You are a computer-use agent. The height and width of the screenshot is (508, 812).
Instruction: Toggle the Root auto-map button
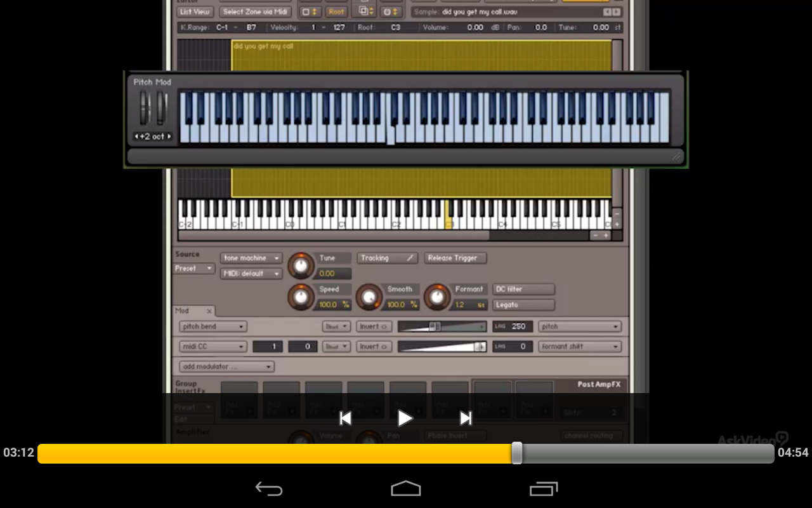coord(336,11)
